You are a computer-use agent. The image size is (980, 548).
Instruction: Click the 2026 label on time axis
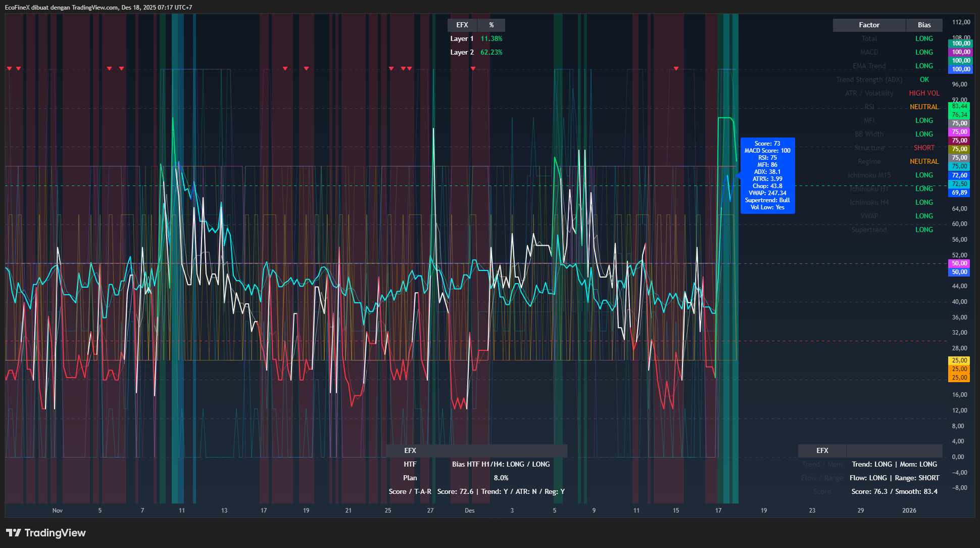(909, 511)
